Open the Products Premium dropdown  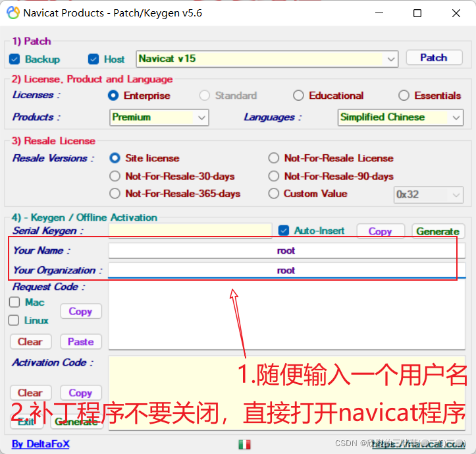coord(159,117)
